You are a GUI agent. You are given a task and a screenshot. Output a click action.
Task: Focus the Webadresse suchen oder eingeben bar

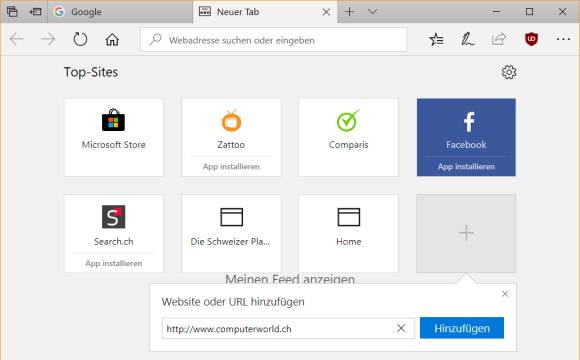(x=274, y=40)
